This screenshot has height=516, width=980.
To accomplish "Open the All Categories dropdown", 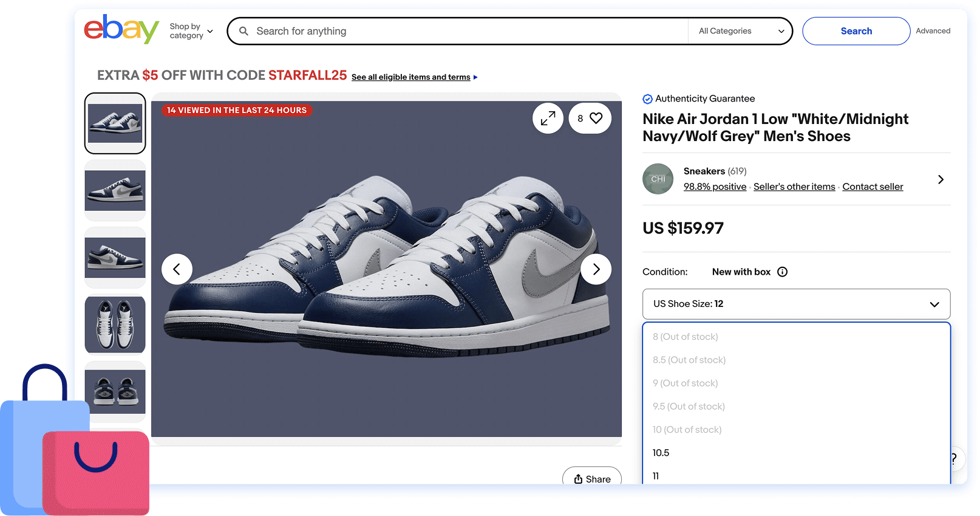I will pos(741,31).
